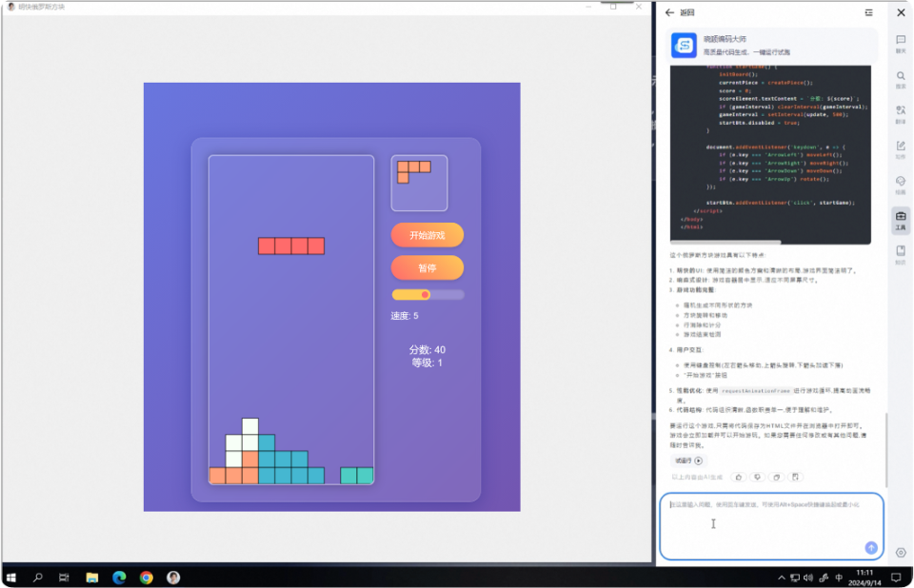Click the 暂停 pause button

(x=427, y=268)
